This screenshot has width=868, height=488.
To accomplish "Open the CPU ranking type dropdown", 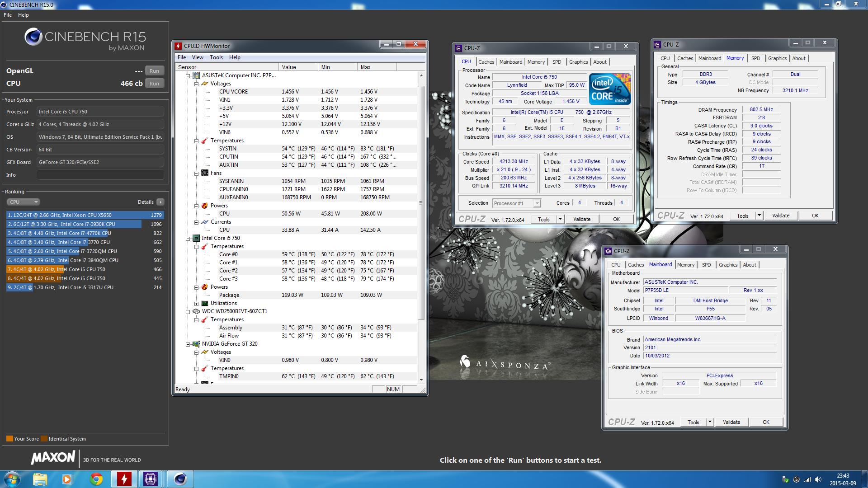I will coord(24,202).
